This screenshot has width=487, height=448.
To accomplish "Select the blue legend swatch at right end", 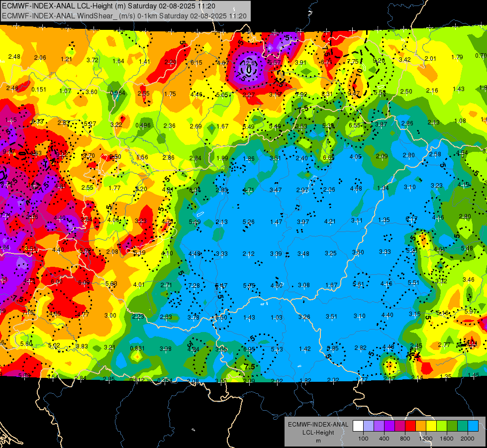I will (473, 426).
